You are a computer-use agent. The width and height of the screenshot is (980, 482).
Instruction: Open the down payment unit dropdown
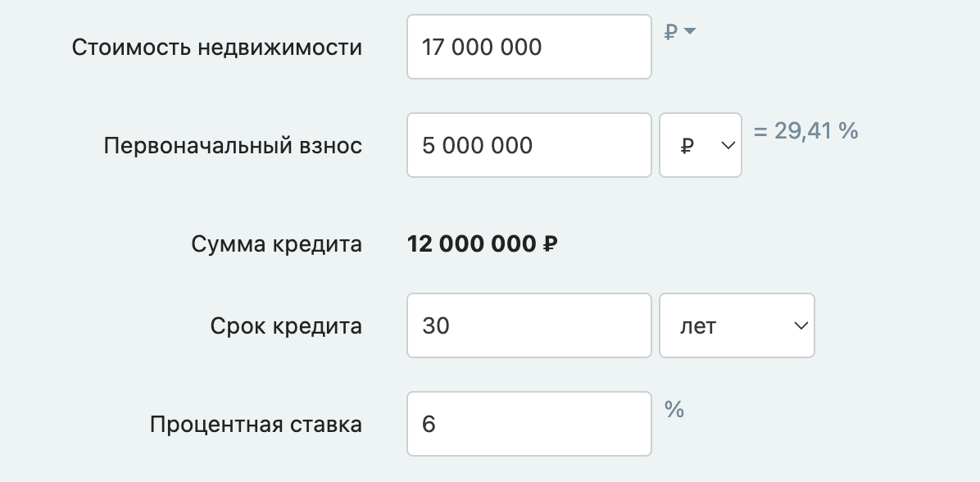click(700, 145)
